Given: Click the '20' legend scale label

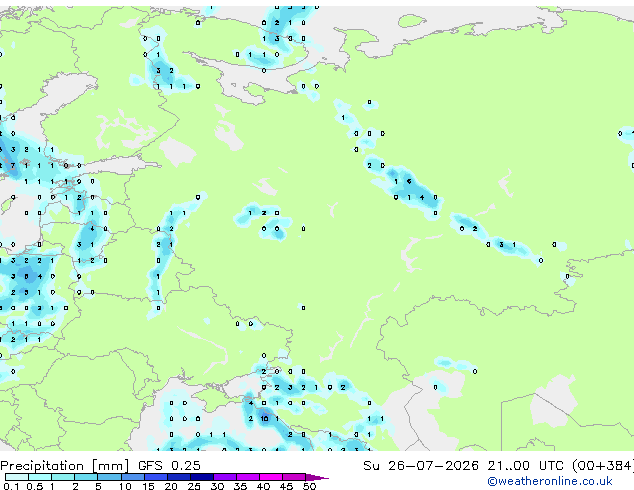Looking at the screenshot, I should click(x=171, y=486).
